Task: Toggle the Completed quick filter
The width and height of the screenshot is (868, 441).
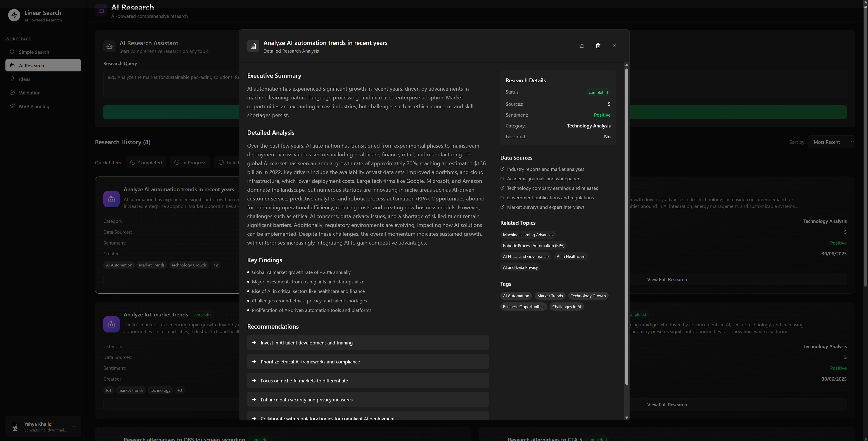Action: tap(146, 162)
